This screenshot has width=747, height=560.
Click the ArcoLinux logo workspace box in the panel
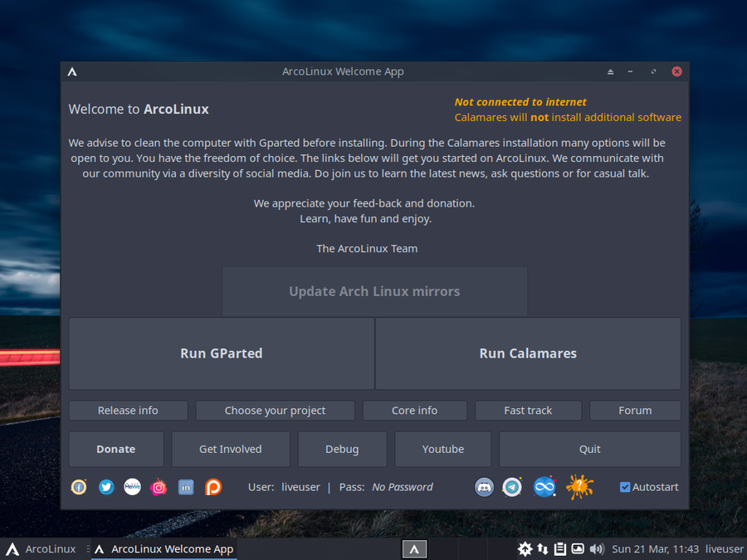(x=414, y=549)
